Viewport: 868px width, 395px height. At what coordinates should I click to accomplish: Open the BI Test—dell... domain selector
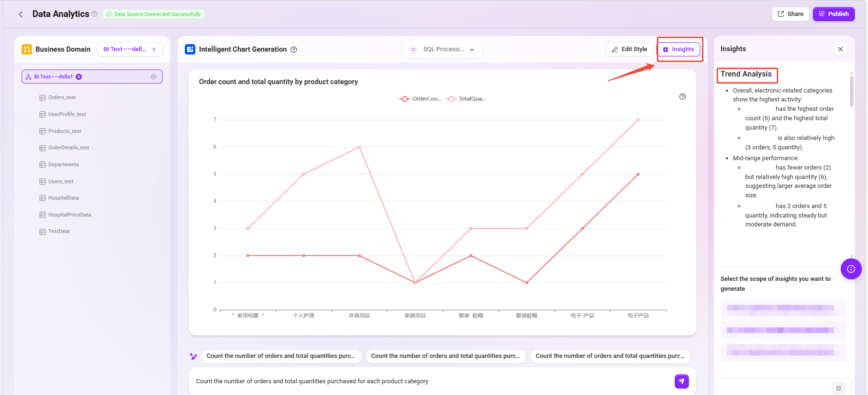click(130, 49)
